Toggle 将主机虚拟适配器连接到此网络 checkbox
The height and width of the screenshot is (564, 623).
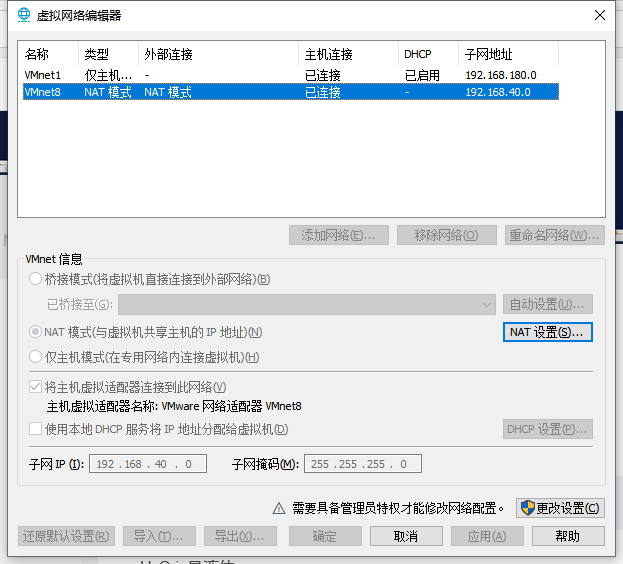(35, 386)
